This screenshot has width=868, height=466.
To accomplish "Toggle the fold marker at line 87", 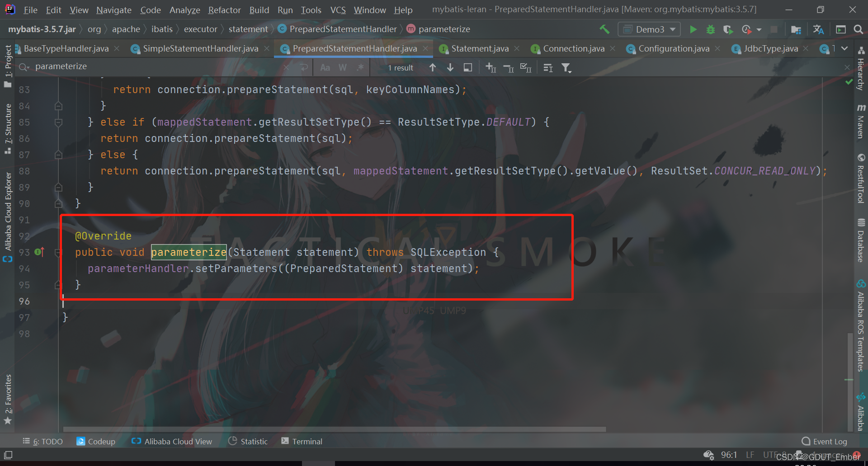I will pyautogui.click(x=58, y=155).
